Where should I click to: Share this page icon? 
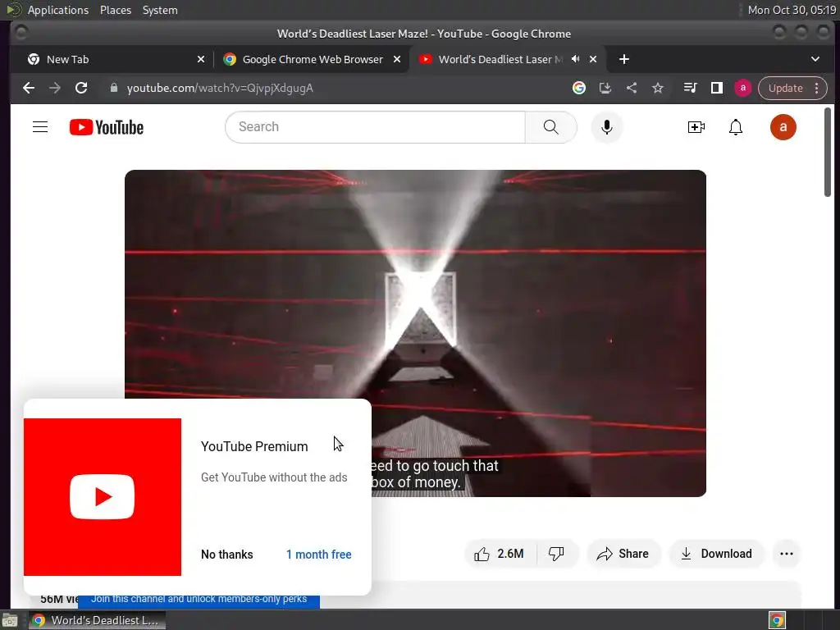point(632,88)
